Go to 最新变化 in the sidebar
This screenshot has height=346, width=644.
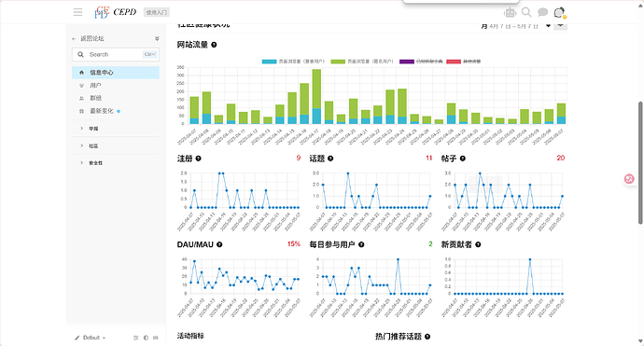click(x=116, y=111)
